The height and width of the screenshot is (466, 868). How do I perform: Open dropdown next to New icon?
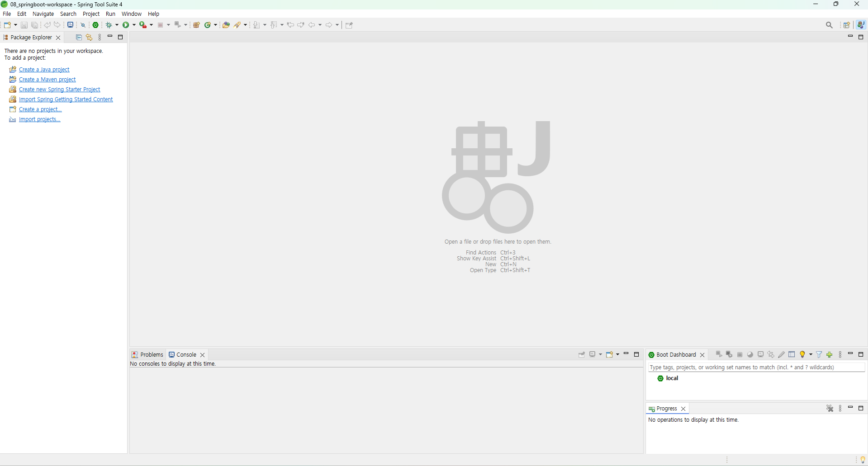[15, 25]
